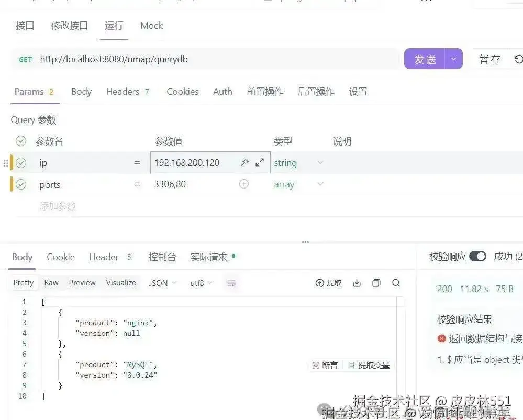The image size is (523, 420).
Task: Open the 前置操作 tab
Action: click(265, 92)
